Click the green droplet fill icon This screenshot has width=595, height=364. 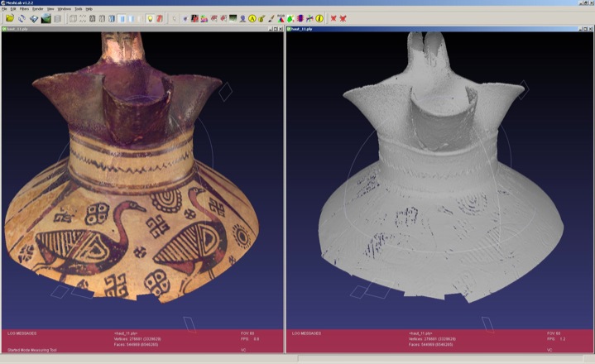pos(290,18)
